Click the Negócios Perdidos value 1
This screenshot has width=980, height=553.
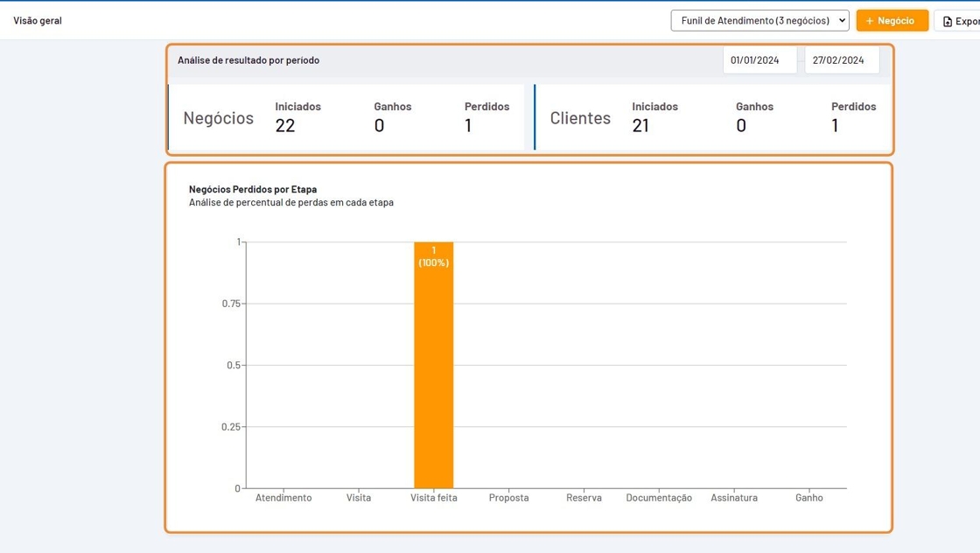tap(468, 126)
